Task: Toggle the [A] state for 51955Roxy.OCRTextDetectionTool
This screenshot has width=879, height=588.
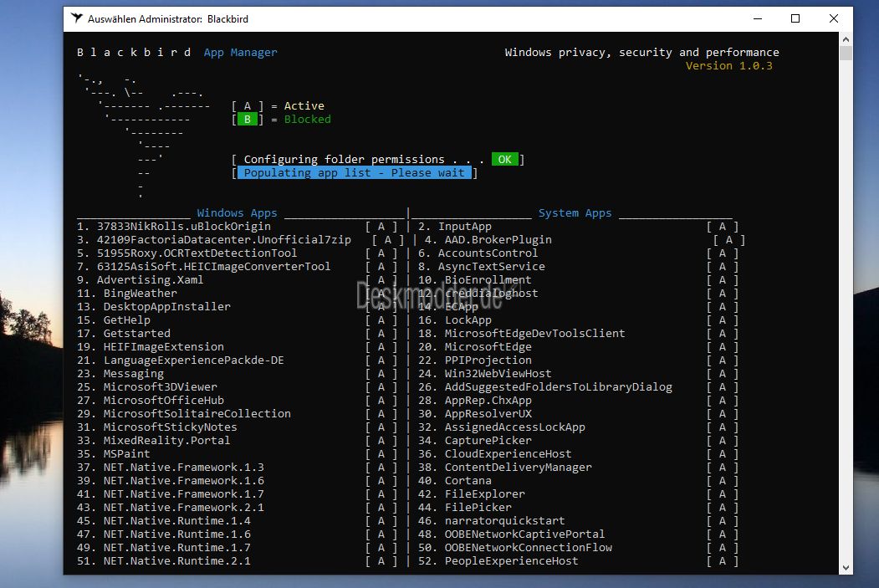Action: coord(381,253)
